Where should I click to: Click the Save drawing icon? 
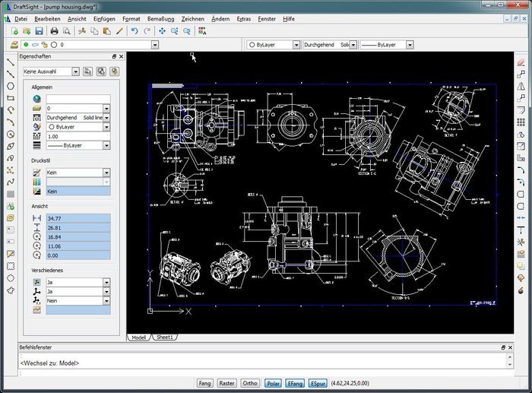38,31
